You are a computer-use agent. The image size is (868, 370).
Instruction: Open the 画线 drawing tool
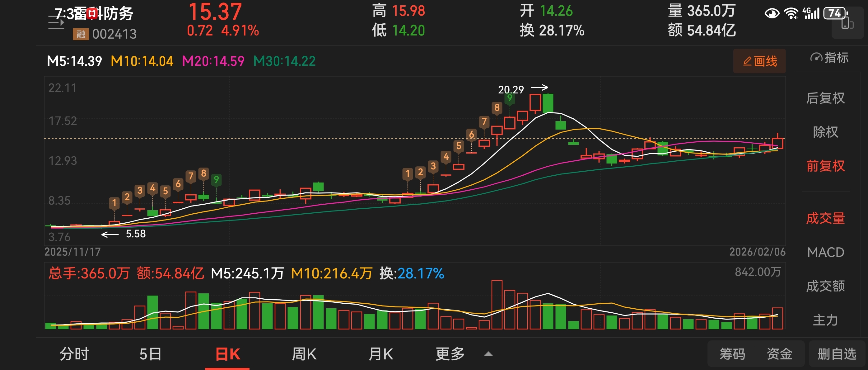pos(759,61)
